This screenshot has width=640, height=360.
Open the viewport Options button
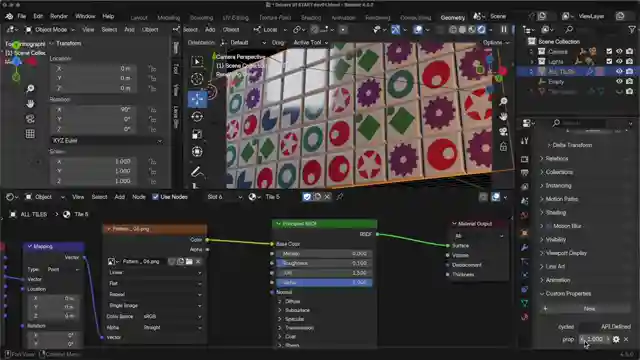pos(496,42)
